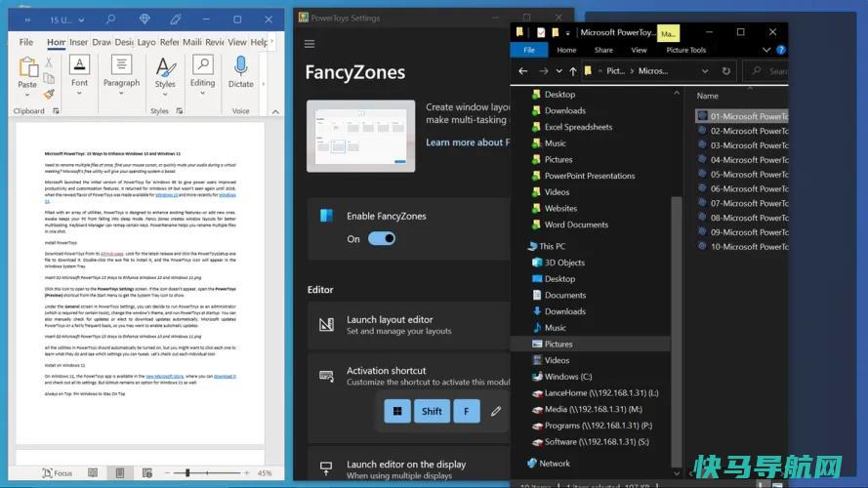Viewport: 868px width, 488px height.
Task: Switch to Share tab in File Explorer
Action: [x=603, y=50]
